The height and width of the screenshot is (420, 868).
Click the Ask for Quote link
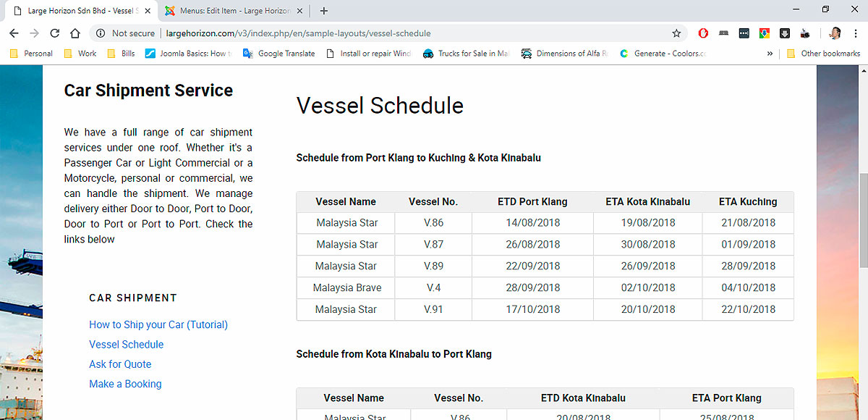[120, 364]
